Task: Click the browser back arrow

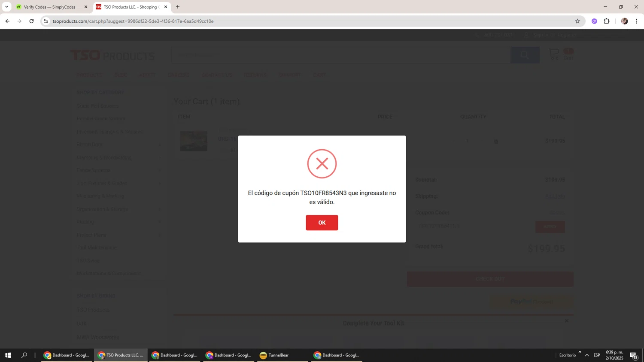Action: click(x=7, y=21)
